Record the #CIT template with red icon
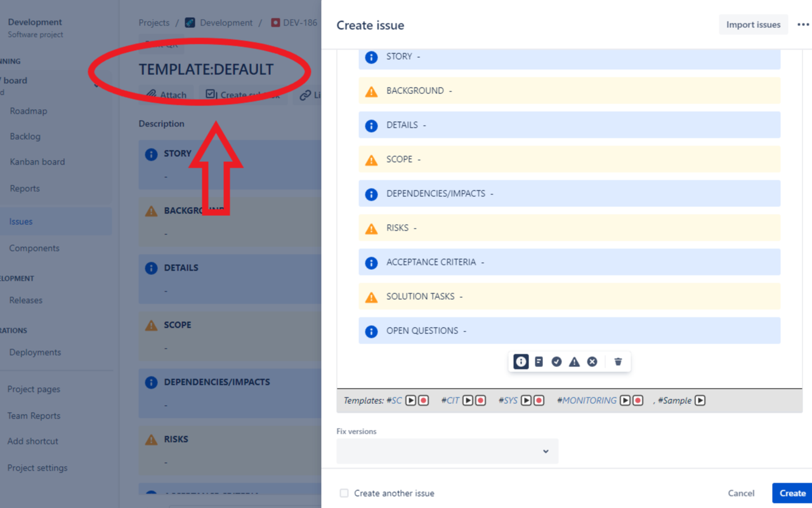Screen dimensions: 812x508 [x=480, y=400]
